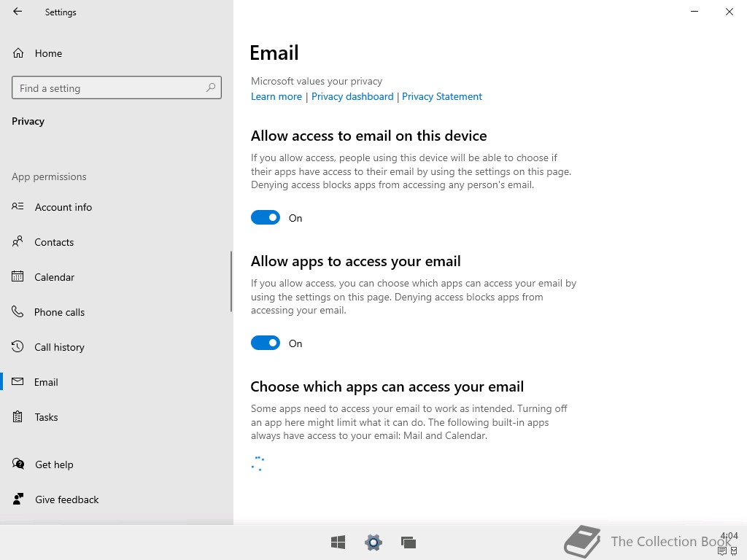Open the notification icon in system tray
This screenshot has height=560, width=747.
pos(721,551)
